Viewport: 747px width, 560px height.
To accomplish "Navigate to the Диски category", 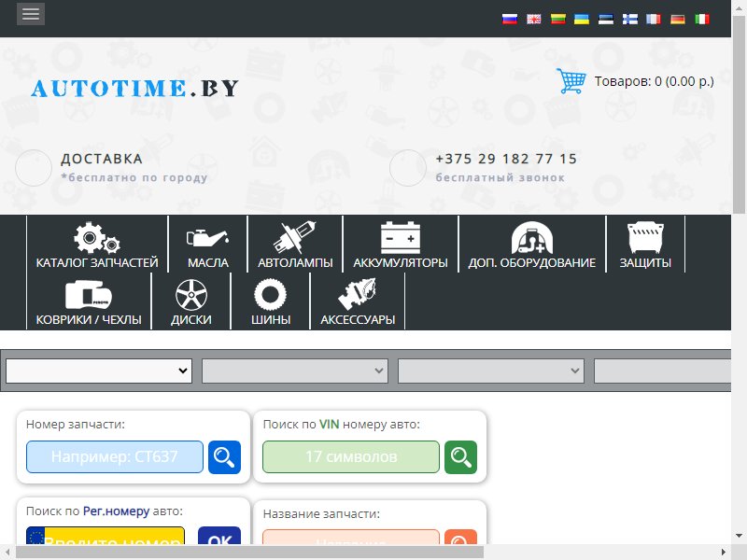I will click(191, 301).
